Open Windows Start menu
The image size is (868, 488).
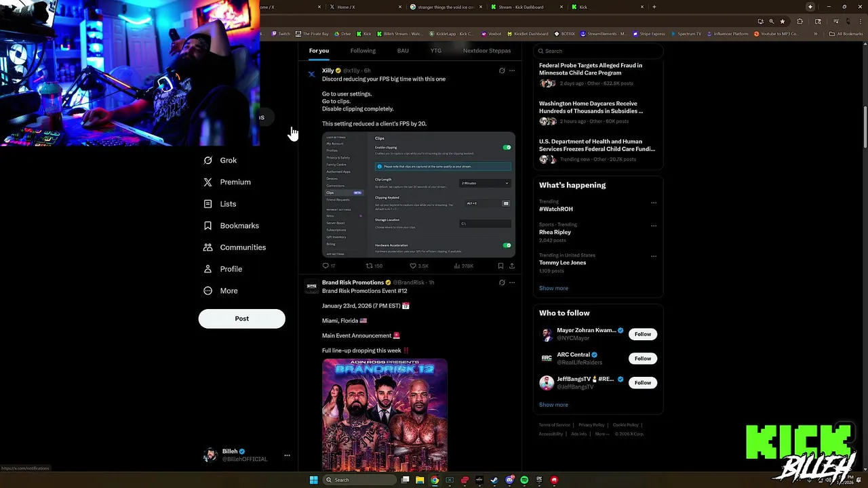[x=313, y=480]
